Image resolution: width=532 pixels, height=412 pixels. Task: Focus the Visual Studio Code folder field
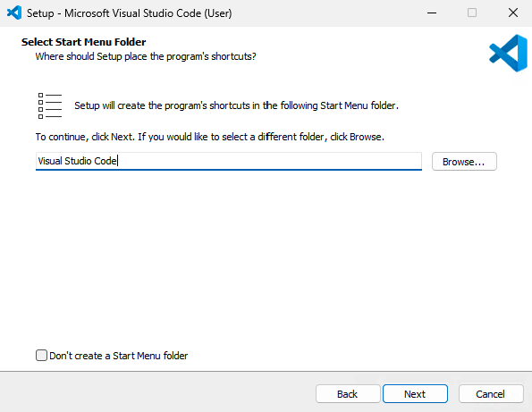point(229,161)
